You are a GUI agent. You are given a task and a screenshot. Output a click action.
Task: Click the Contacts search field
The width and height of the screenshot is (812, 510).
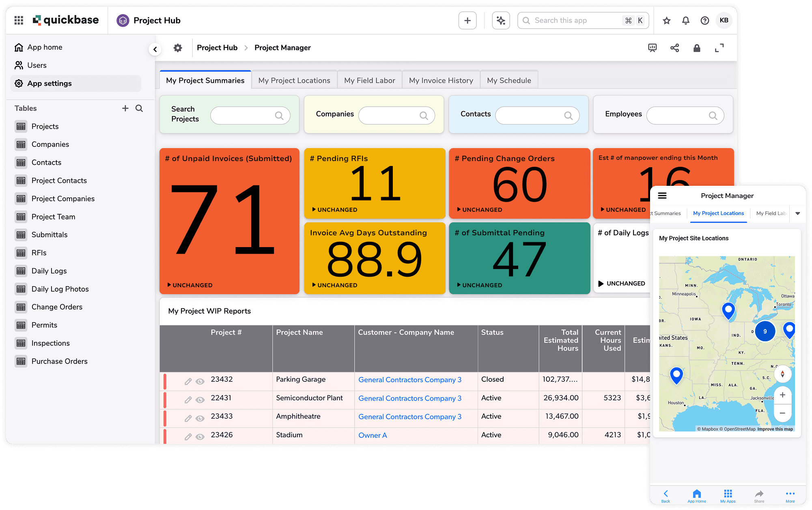[537, 115]
